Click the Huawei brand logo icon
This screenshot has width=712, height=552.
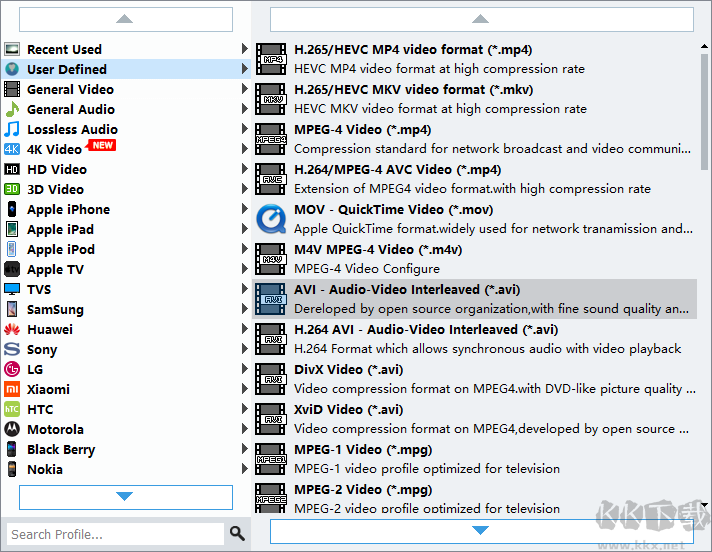point(12,329)
